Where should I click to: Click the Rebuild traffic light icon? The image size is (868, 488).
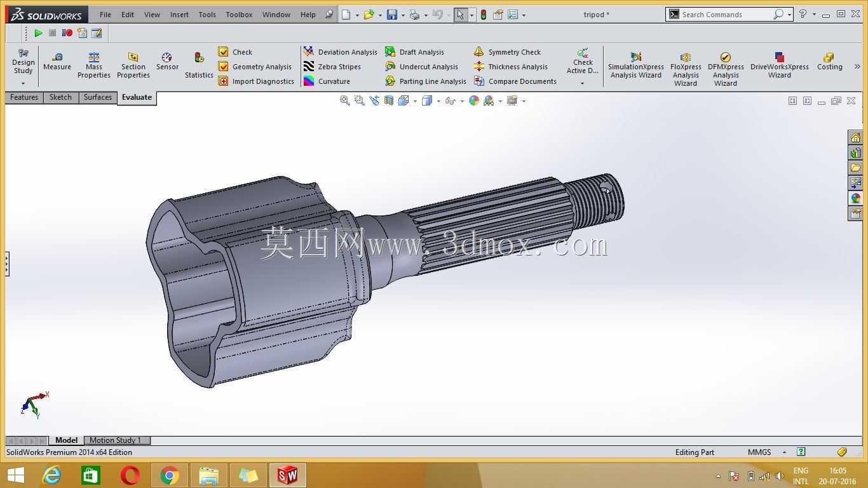pos(483,15)
